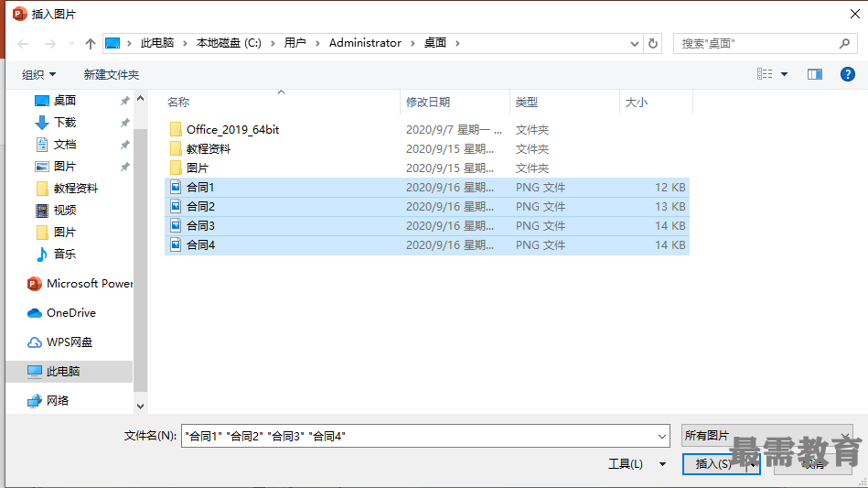The height and width of the screenshot is (488, 868).
Task: Sort files by 类型 column
Action: [x=527, y=102]
